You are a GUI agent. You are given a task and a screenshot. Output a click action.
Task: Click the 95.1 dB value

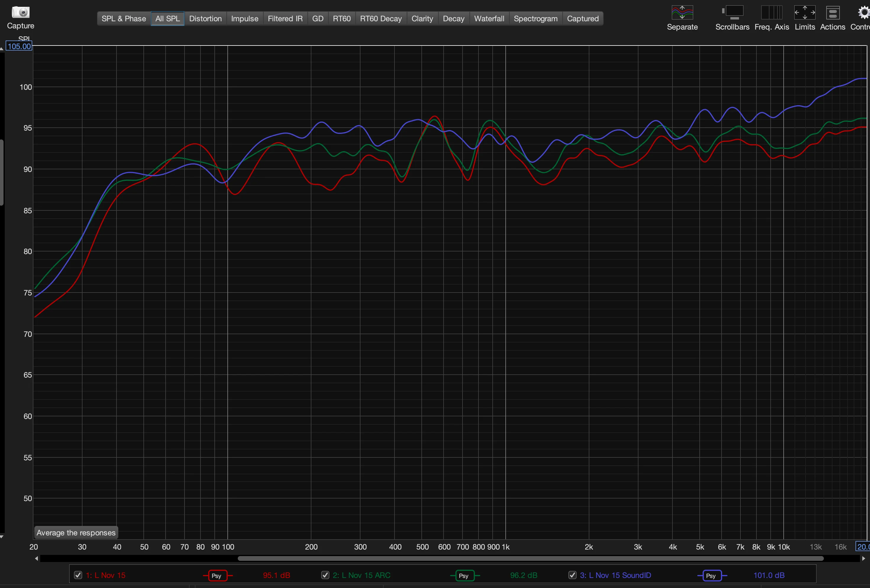276,575
